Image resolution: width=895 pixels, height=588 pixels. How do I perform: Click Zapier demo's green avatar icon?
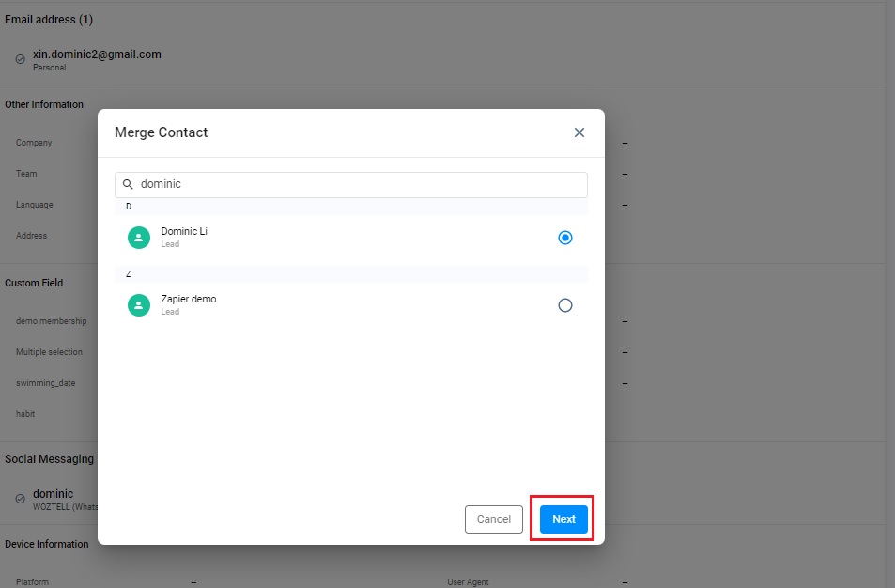coord(139,305)
